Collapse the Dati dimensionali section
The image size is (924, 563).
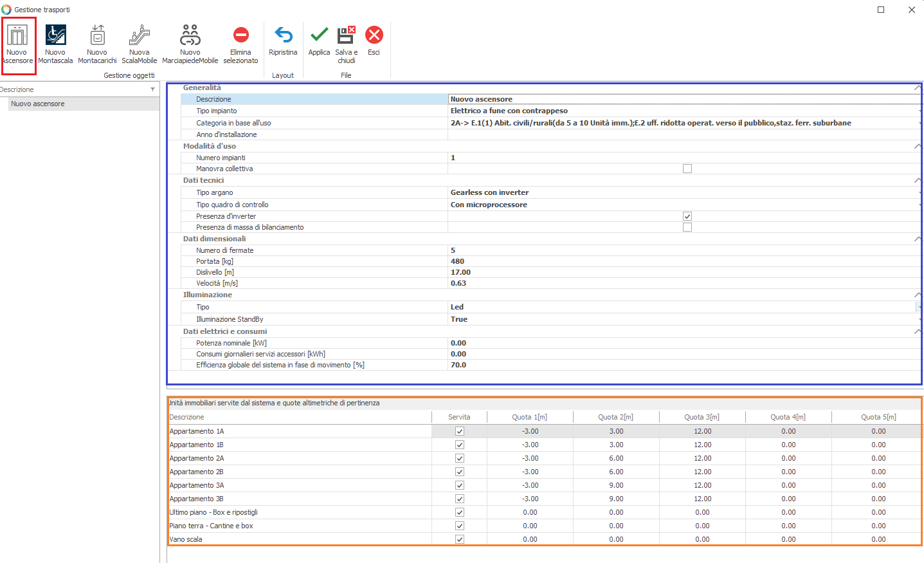click(x=917, y=239)
